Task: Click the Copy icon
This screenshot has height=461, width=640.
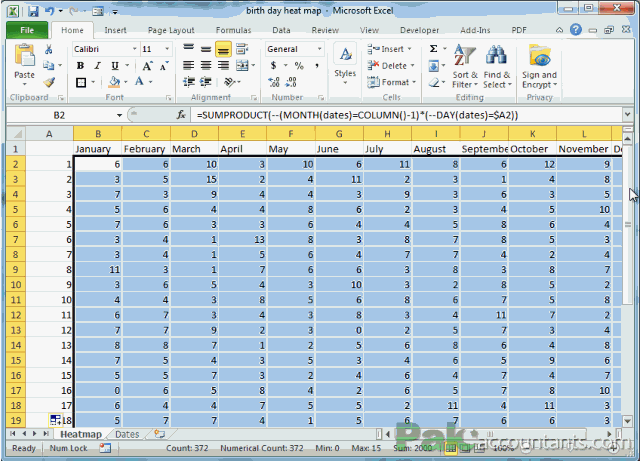Action: pyautogui.click(x=49, y=65)
